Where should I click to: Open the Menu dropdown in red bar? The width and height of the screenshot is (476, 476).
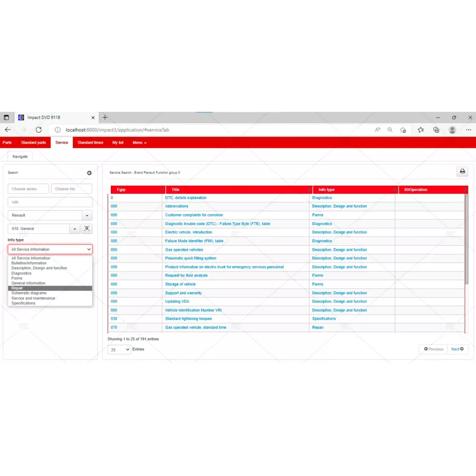pos(139,143)
